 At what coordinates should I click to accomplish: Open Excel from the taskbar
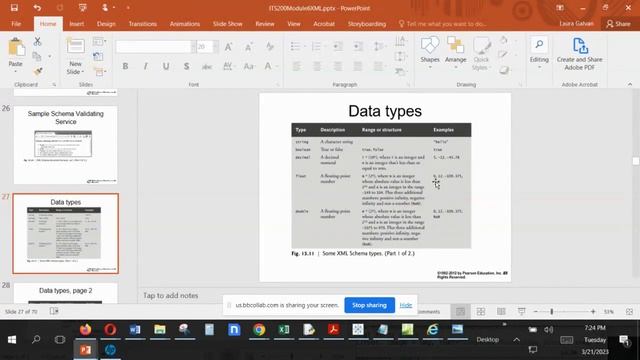pos(284,330)
